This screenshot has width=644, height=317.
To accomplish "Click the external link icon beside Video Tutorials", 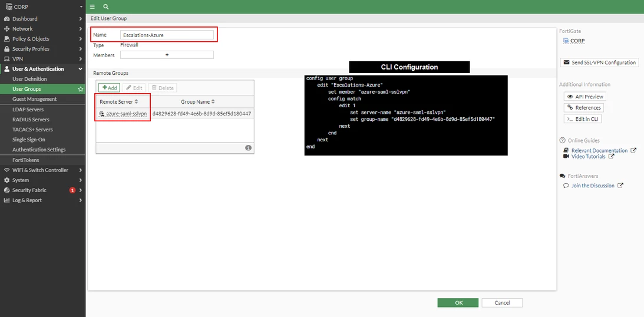I will (x=611, y=157).
